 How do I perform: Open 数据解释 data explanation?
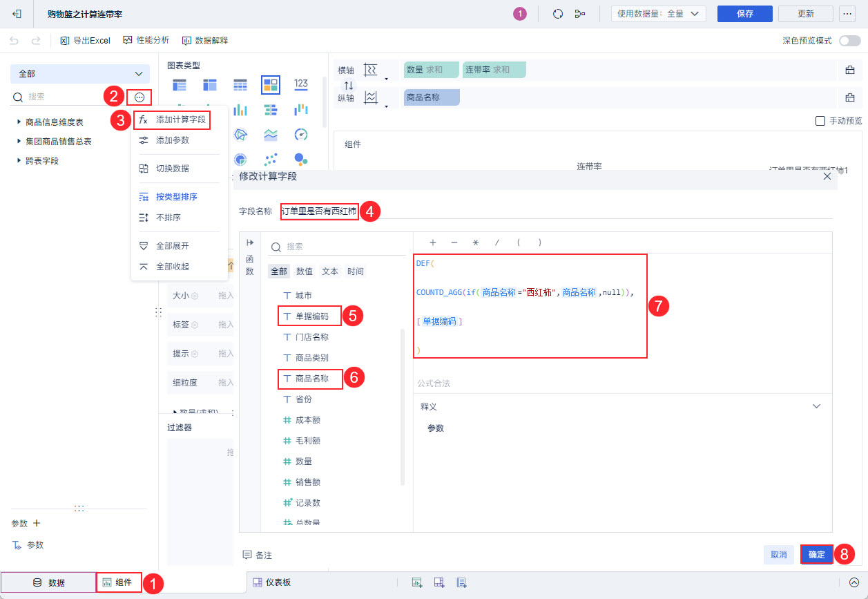204,41
